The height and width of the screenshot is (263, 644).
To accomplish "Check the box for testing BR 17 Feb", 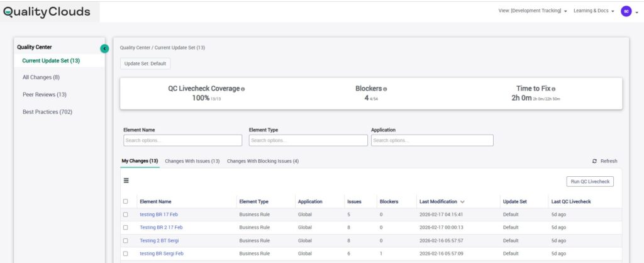I will 126,215.
